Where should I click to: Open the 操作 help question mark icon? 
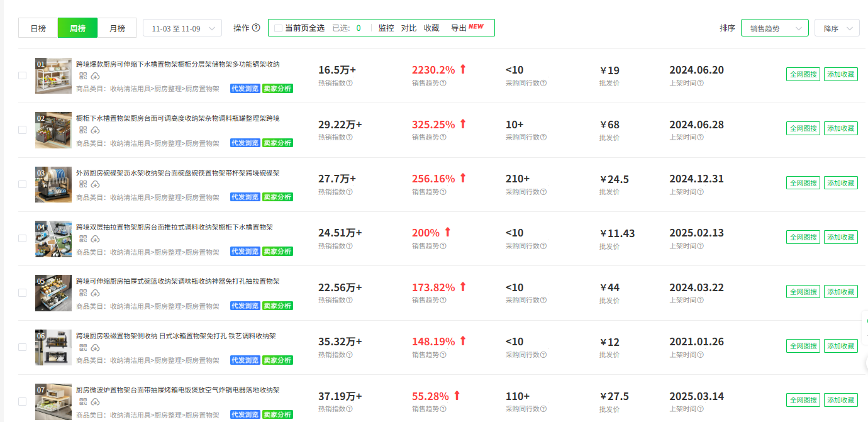[x=257, y=28]
